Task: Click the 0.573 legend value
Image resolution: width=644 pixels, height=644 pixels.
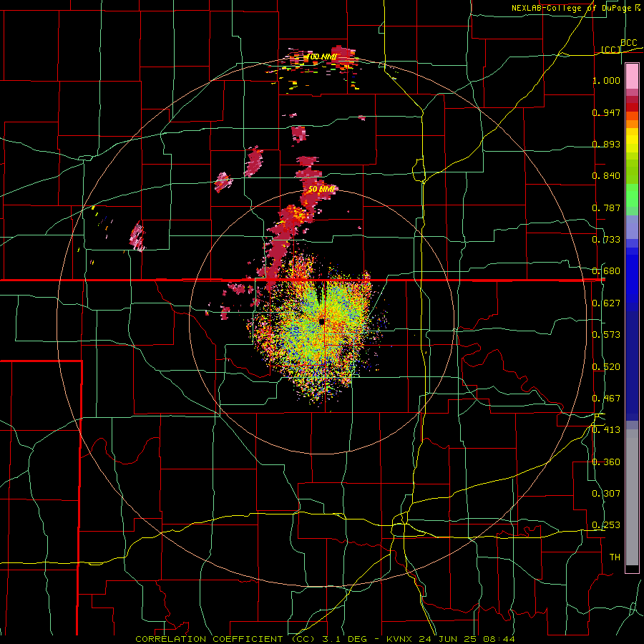Action: tap(606, 335)
